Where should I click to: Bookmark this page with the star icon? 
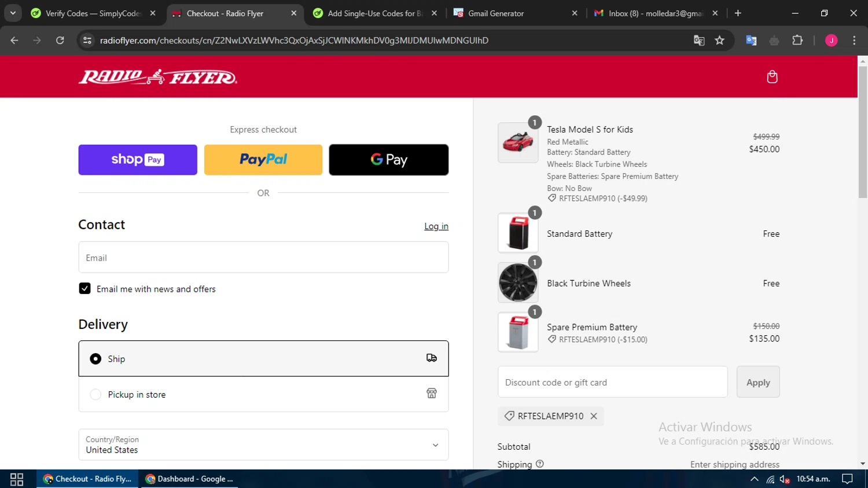click(x=719, y=40)
